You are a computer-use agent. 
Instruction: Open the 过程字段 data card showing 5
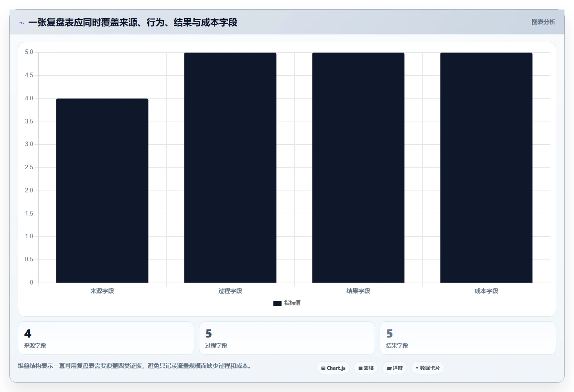pos(287,338)
